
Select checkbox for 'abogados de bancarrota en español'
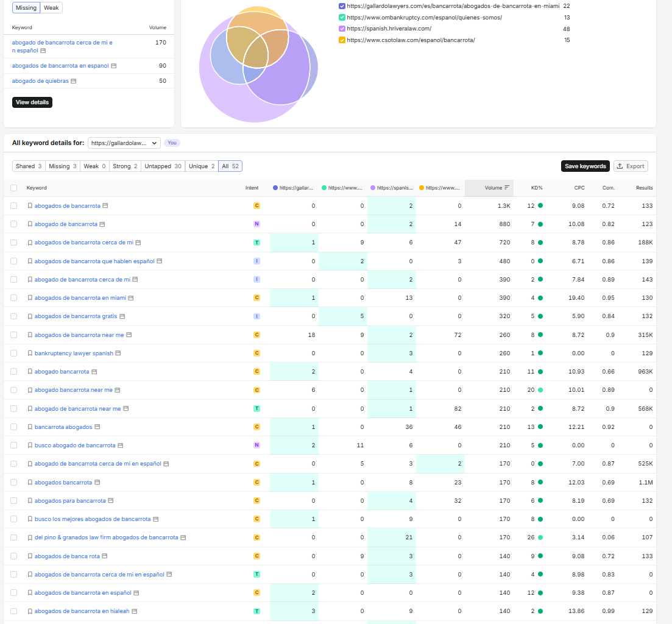14,593
